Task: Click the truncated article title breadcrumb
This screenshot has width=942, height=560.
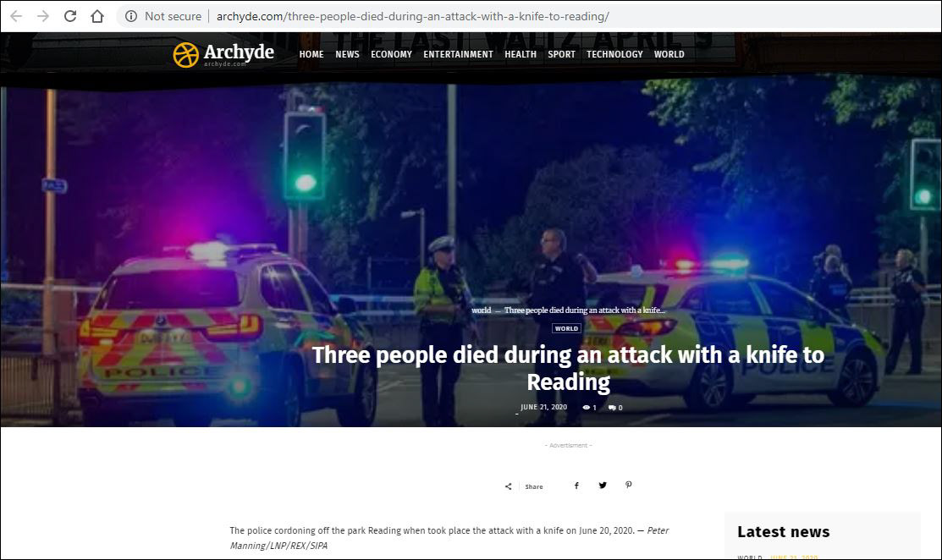Action: click(585, 310)
